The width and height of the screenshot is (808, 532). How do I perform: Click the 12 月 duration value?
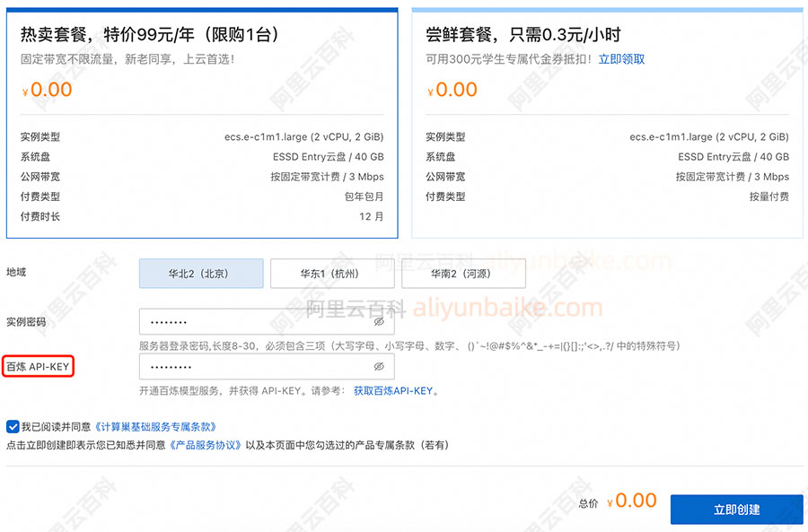(371, 217)
